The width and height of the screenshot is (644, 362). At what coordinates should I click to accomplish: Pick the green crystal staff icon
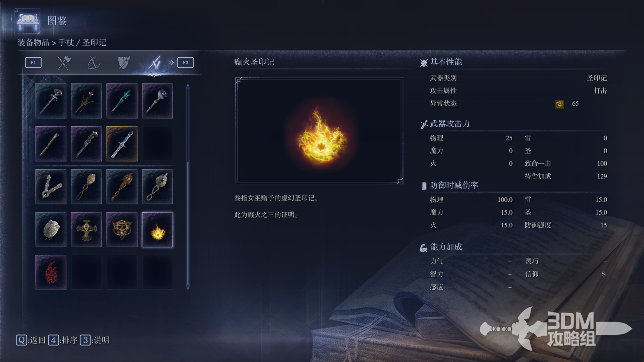tap(122, 101)
